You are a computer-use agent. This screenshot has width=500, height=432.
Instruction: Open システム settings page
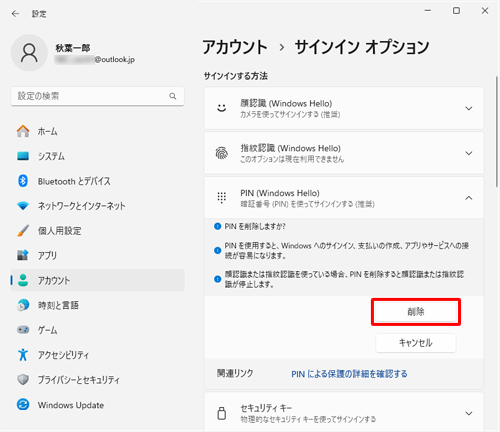(x=97, y=156)
